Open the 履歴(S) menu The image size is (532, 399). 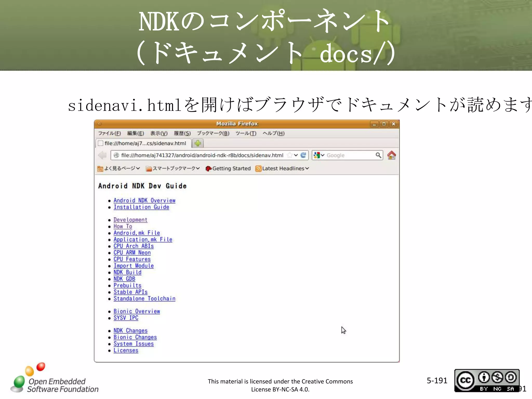coord(182,133)
